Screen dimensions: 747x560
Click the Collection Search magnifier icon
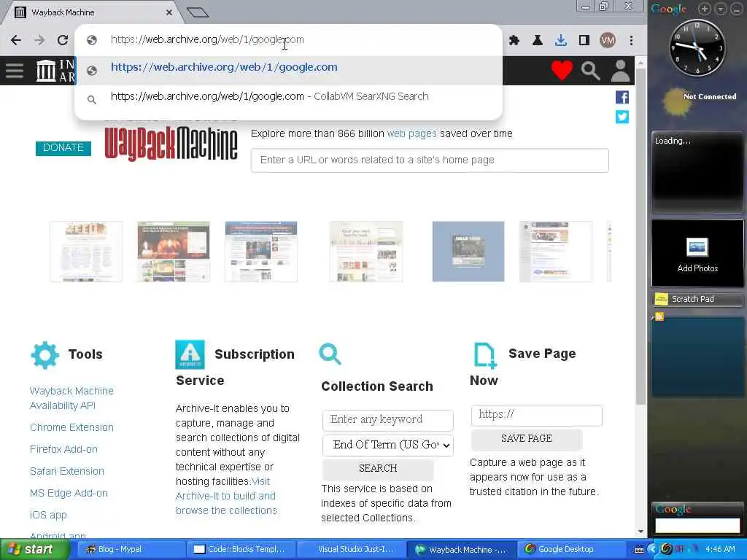click(330, 354)
